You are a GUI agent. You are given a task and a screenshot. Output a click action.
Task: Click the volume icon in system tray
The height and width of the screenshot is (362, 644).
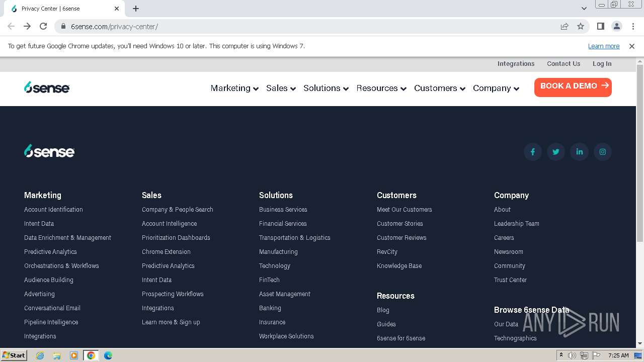pos(572,355)
